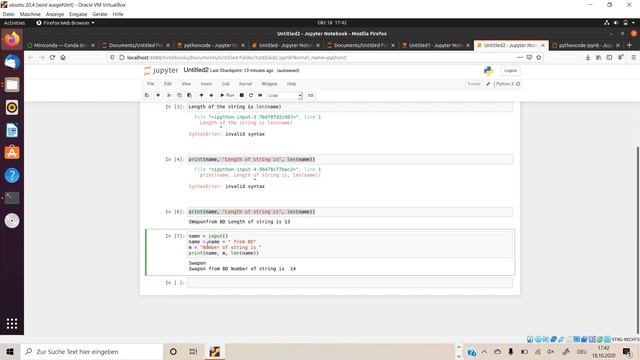The width and height of the screenshot is (640, 360).
Task: Click Activities in Ubuntu top bar
Action: click(x=14, y=23)
